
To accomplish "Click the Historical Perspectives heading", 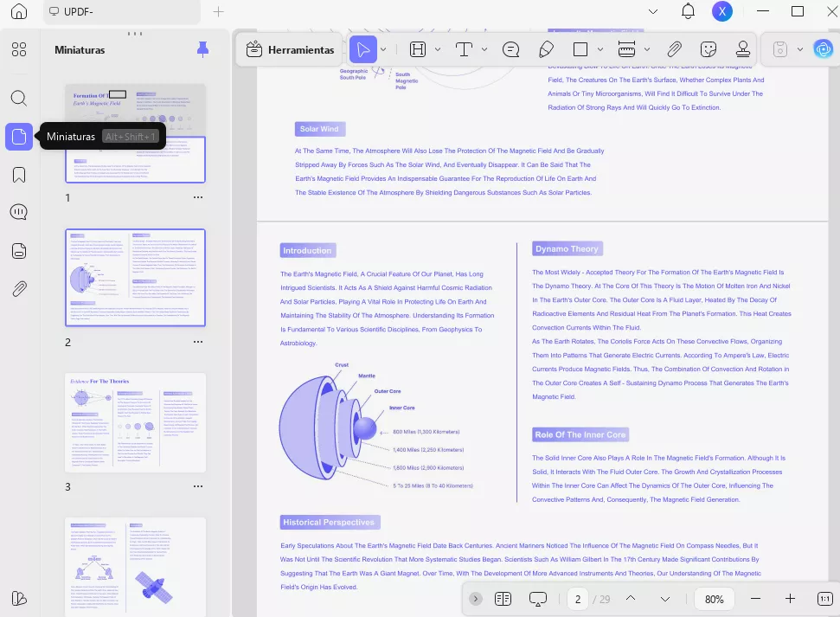I will point(330,522).
